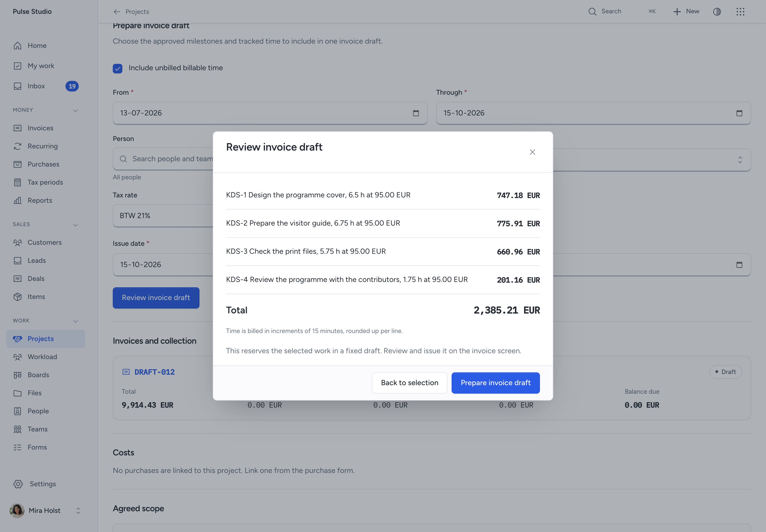The width and height of the screenshot is (766, 532).
Task: Click the Teams icon in sidebar
Action: pyautogui.click(x=17, y=429)
